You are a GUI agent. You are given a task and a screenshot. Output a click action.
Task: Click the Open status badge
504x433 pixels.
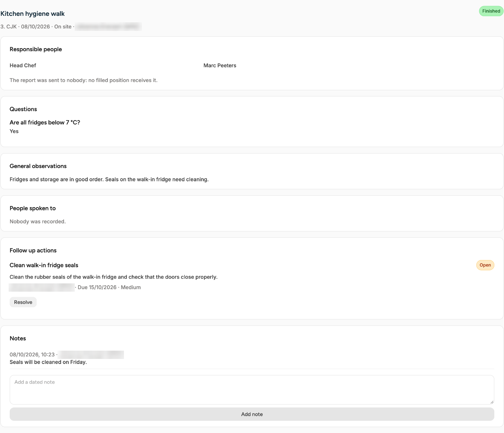485,265
